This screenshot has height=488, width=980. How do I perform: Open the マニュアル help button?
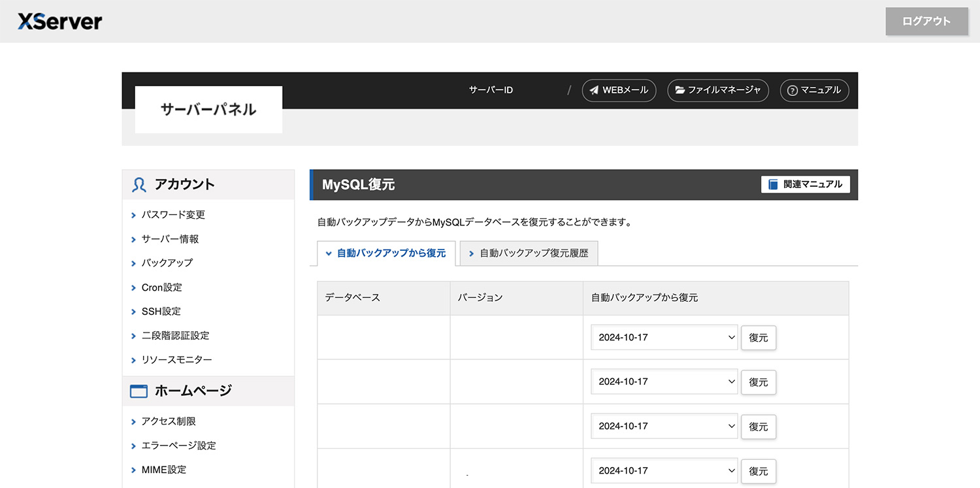814,90
